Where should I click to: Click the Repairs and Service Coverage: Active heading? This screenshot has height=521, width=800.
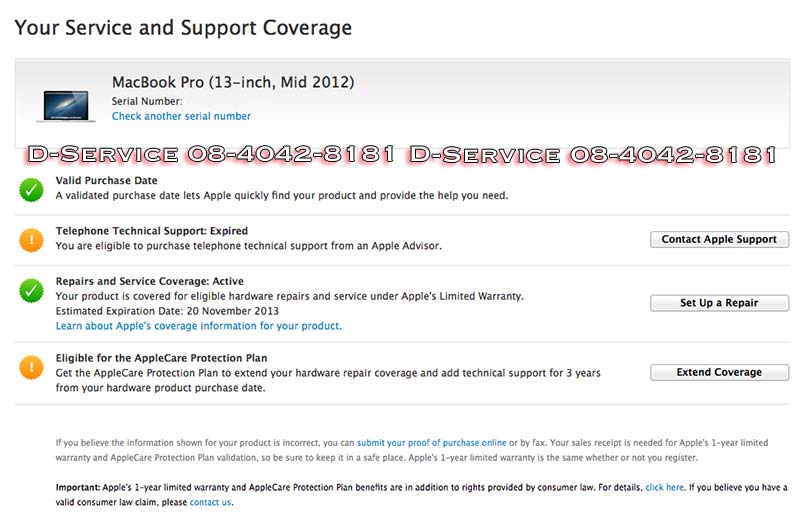[149, 281]
